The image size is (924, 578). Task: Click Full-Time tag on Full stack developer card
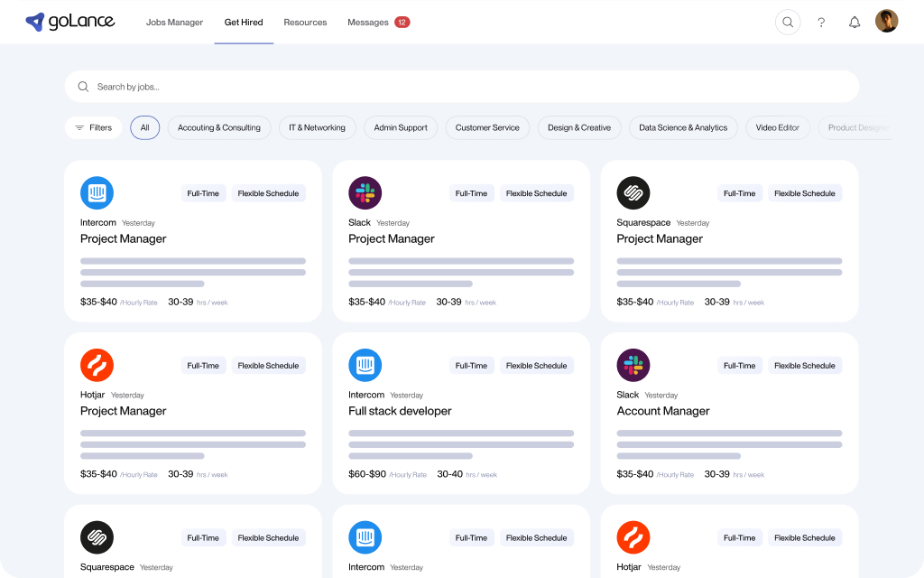coord(471,366)
